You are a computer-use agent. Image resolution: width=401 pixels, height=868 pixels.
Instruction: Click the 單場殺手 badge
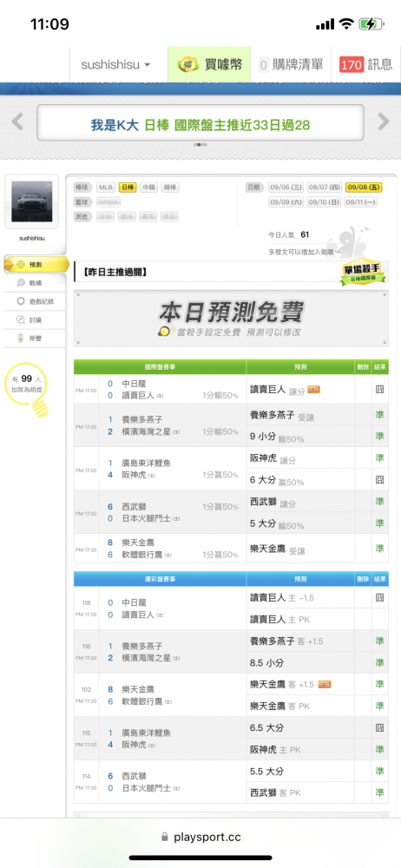pos(363,274)
